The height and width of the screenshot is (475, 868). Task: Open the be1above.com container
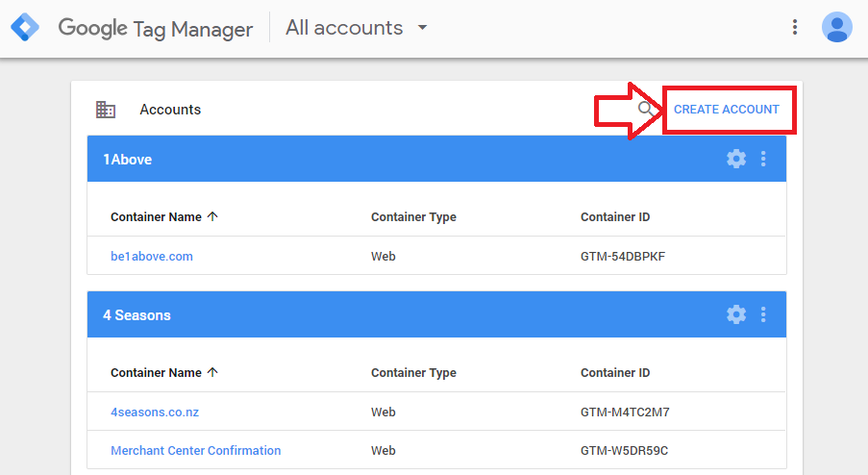pos(152,257)
